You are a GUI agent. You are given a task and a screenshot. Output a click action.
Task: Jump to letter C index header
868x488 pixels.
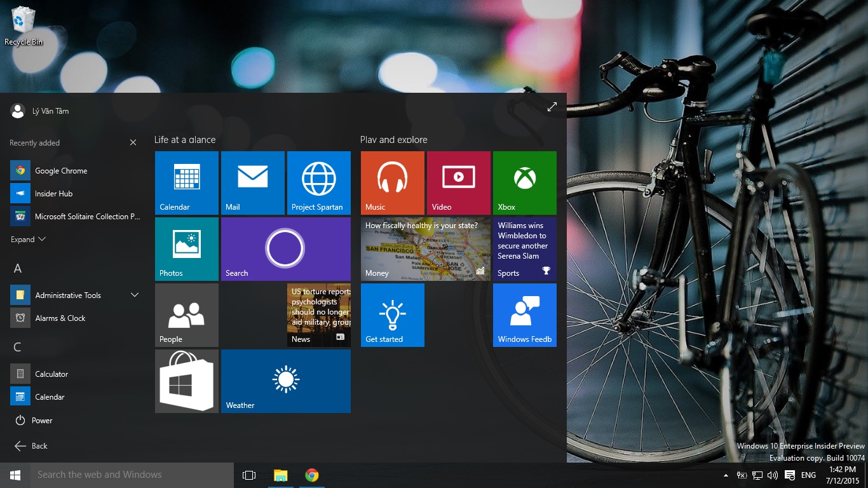[18, 347]
